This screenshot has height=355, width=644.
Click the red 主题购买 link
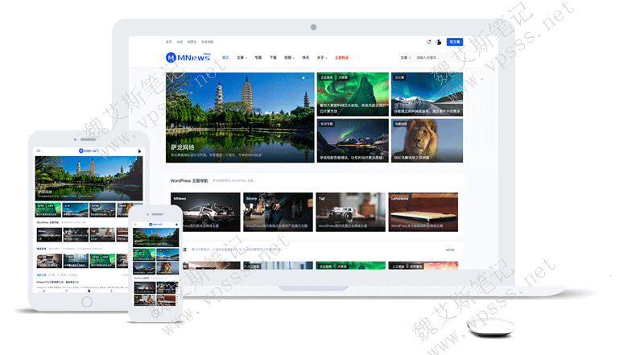coord(341,58)
